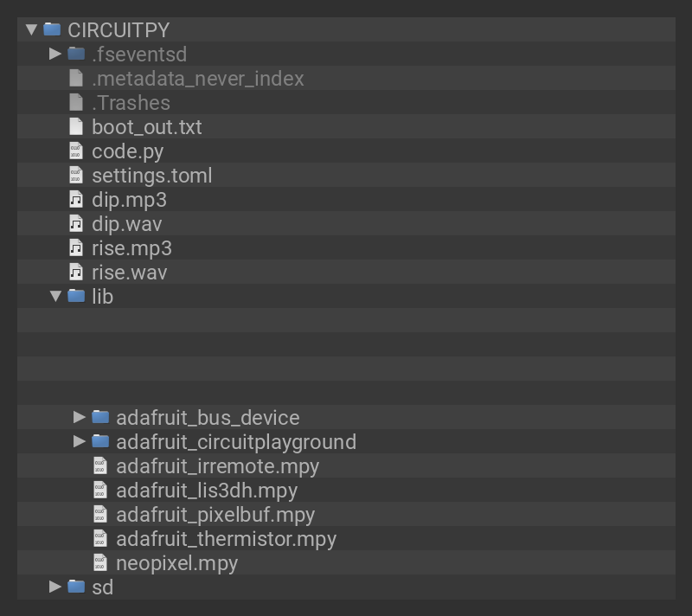Select the adafruit_pixelbuf.mpy file
This screenshot has width=692, height=616.
click(215, 514)
